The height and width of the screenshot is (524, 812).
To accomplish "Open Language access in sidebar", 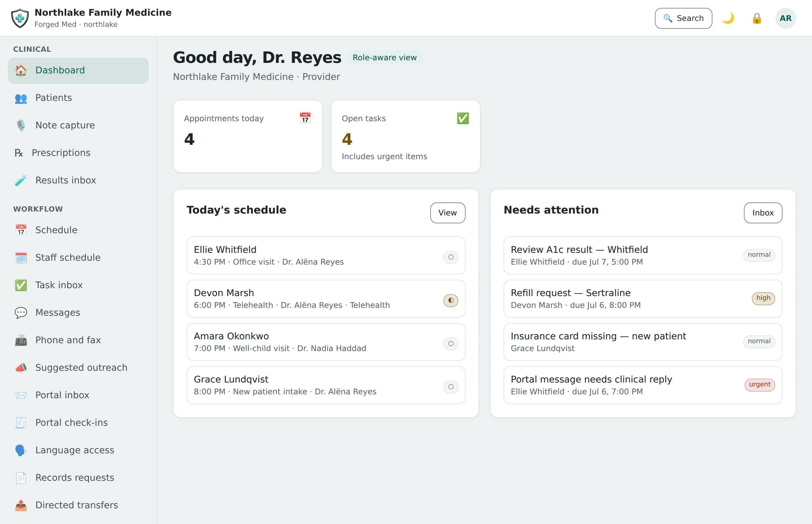I will point(78,450).
